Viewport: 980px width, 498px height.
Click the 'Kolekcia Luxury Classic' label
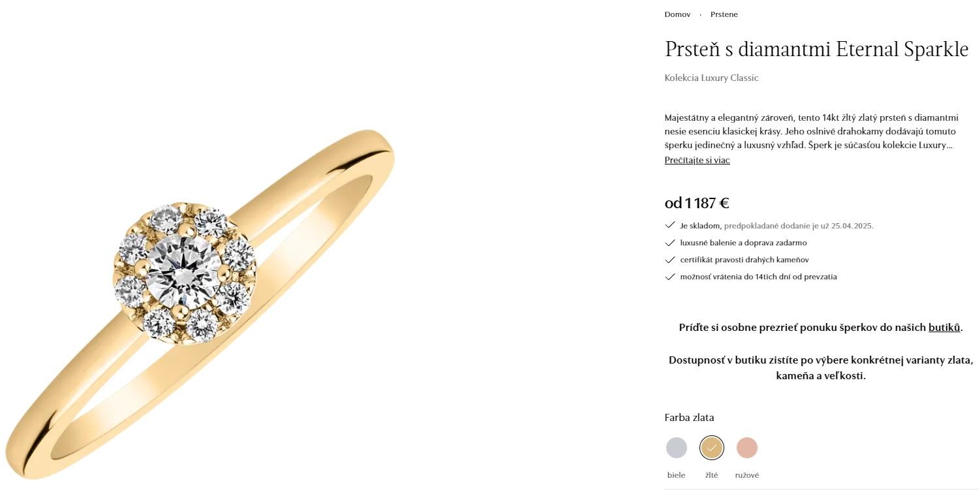(711, 78)
